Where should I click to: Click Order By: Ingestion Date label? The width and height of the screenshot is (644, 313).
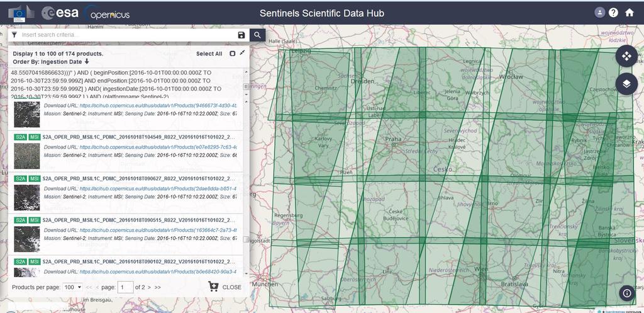click(x=47, y=62)
